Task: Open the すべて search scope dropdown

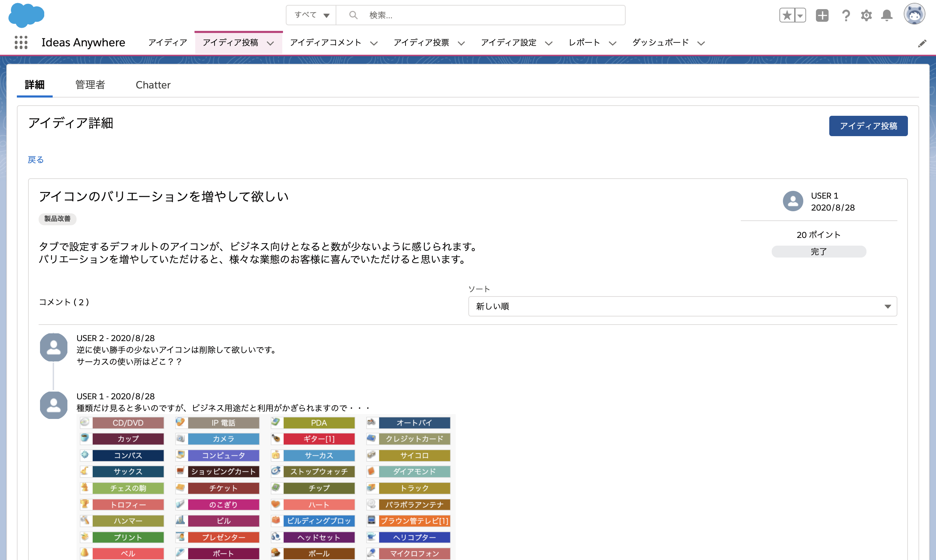Action: 311,15
